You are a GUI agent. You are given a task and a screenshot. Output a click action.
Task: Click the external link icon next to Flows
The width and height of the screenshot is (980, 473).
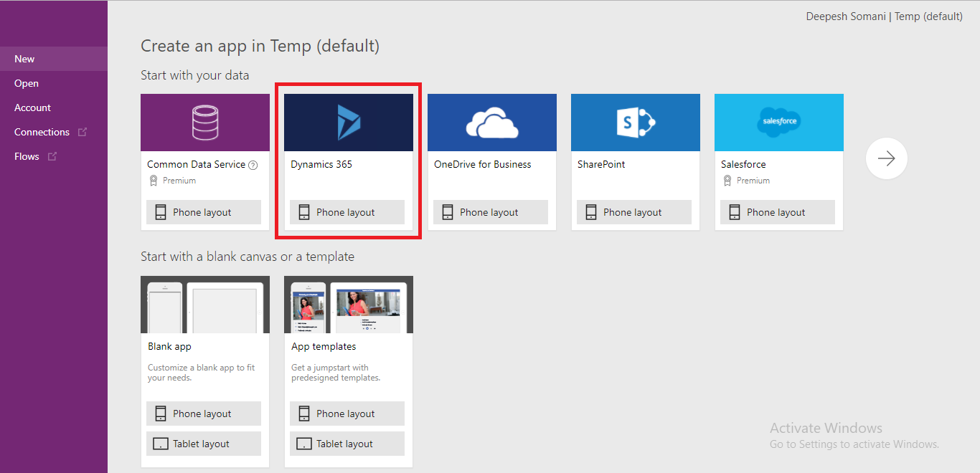tap(52, 156)
